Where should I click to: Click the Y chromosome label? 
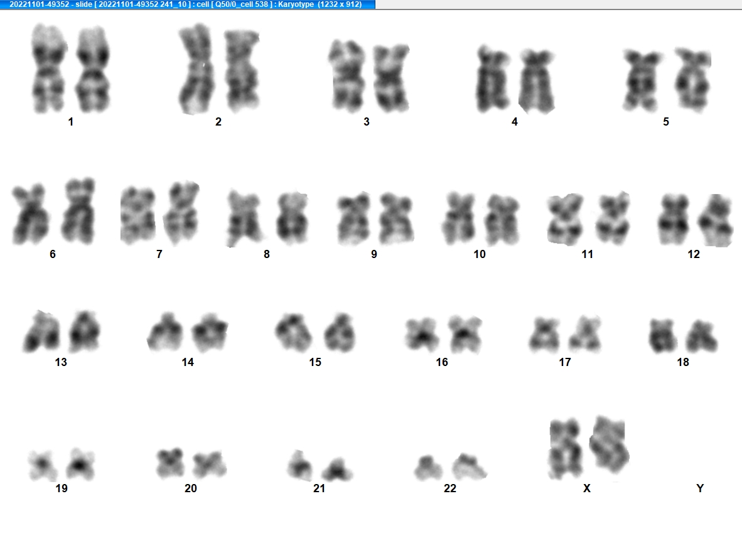700,488
